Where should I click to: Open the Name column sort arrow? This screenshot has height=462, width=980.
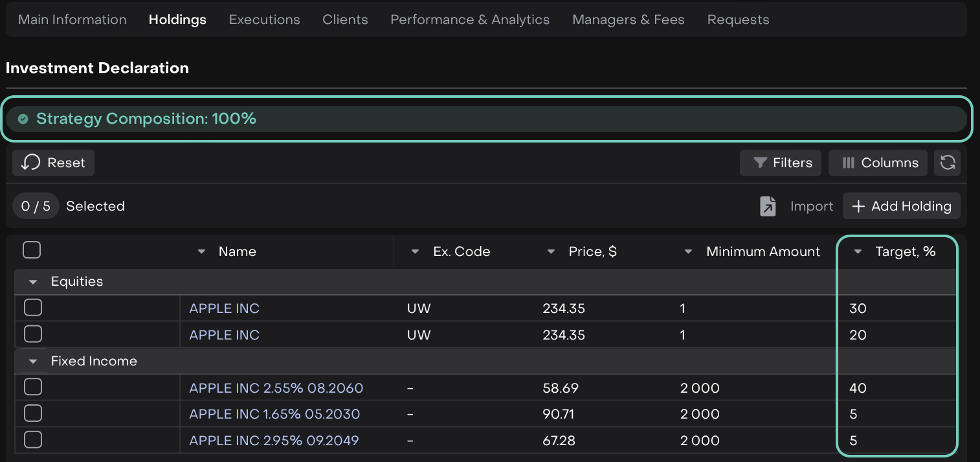coord(201,251)
